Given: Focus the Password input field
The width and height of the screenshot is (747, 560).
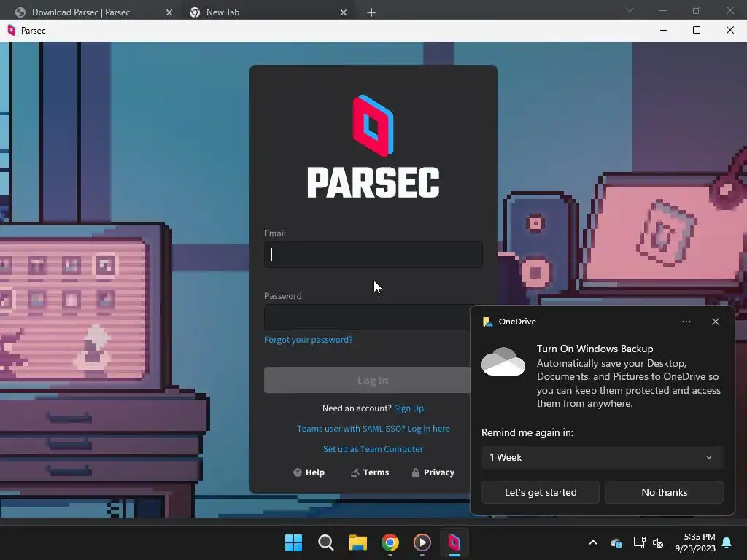Looking at the screenshot, I should click(367, 317).
